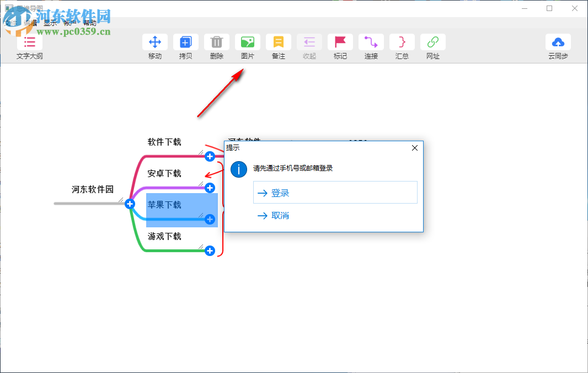The image size is (588, 373).
Task: Click the 标记 (Flag mark) icon
Action: 340,41
